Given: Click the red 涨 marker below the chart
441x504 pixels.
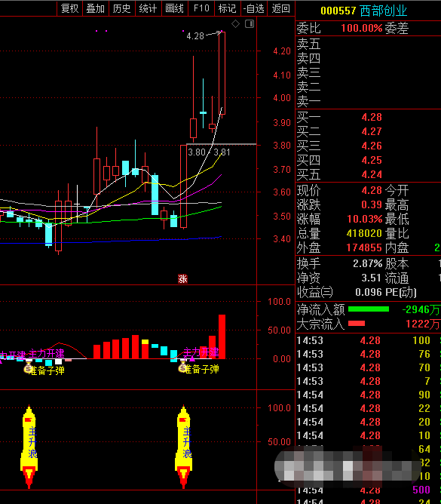Looking at the screenshot, I should tap(182, 278).
